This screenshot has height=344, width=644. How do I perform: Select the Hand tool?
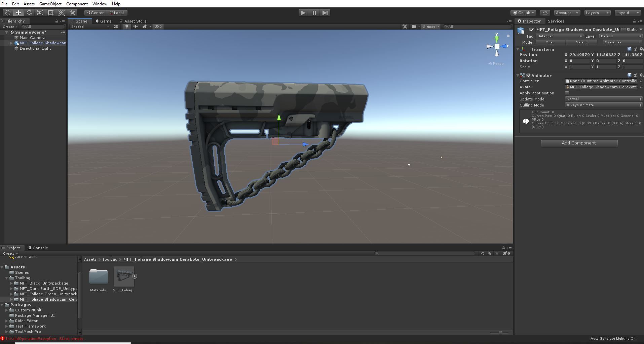point(7,13)
